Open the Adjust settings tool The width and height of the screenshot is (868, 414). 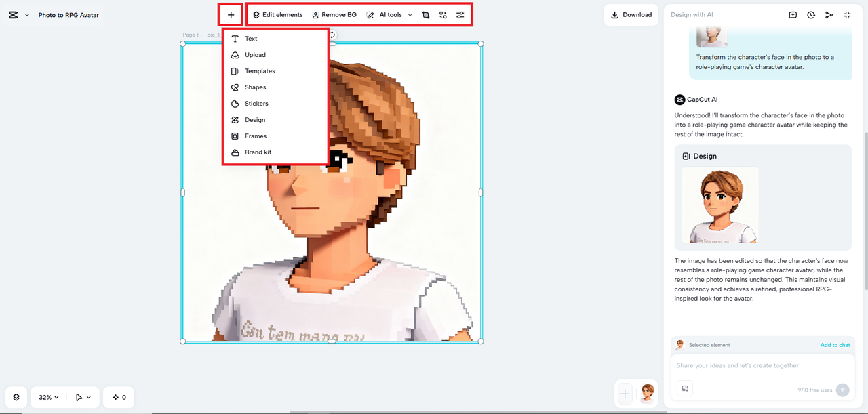pos(460,14)
